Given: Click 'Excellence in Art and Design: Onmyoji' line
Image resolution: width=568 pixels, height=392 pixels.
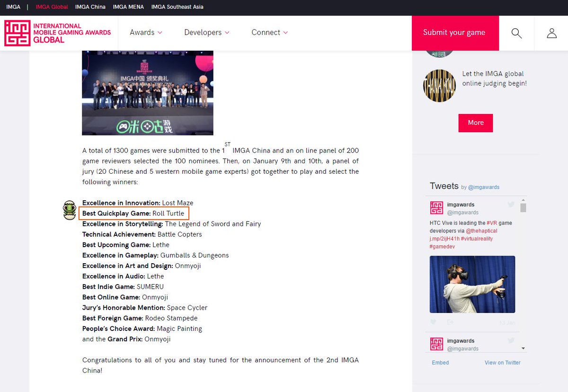Looking at the screenshot, I should click(142, 266).
